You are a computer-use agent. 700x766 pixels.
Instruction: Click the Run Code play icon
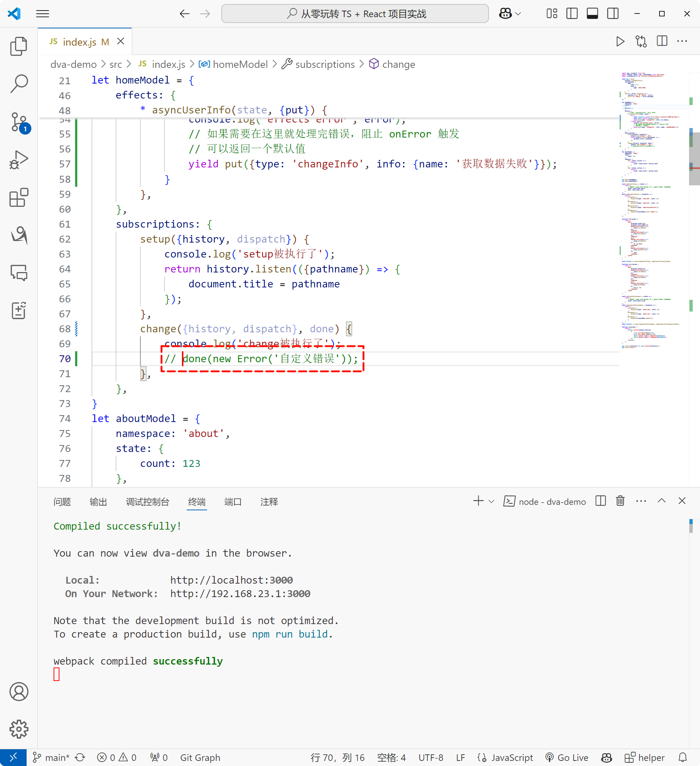tap(620, 41)
